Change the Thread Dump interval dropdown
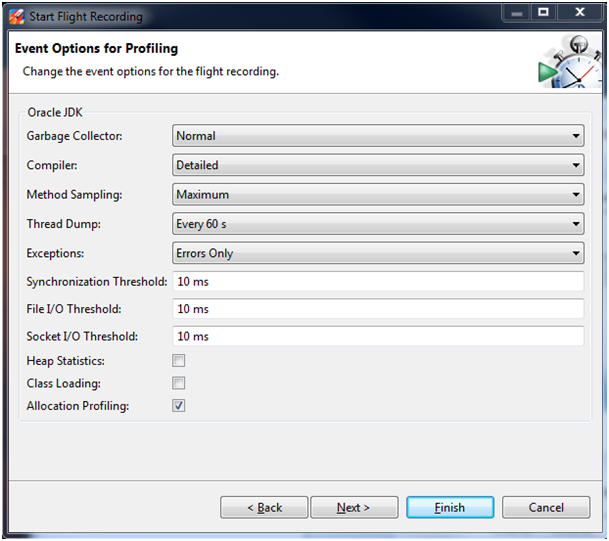The height and width of the screenshot is (541, 609). (378, 224)
